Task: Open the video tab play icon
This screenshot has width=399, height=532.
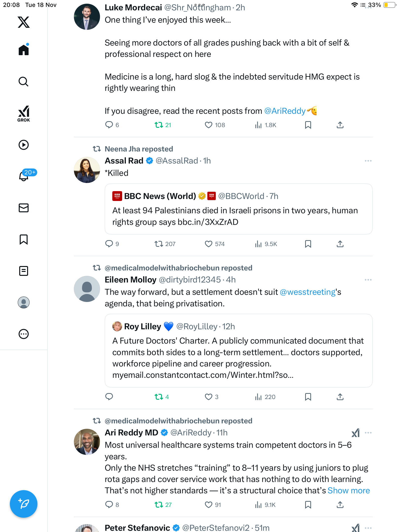Action: [x=24, y=145]
